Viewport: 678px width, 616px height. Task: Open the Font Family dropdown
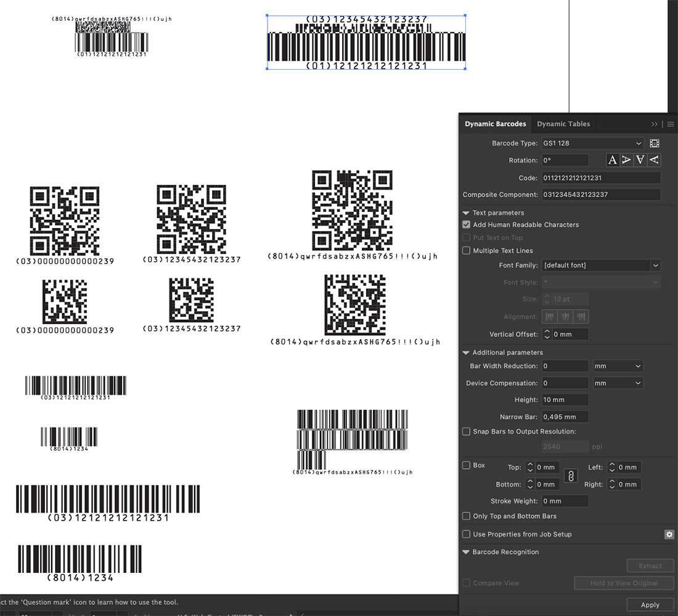click(601, 265)
